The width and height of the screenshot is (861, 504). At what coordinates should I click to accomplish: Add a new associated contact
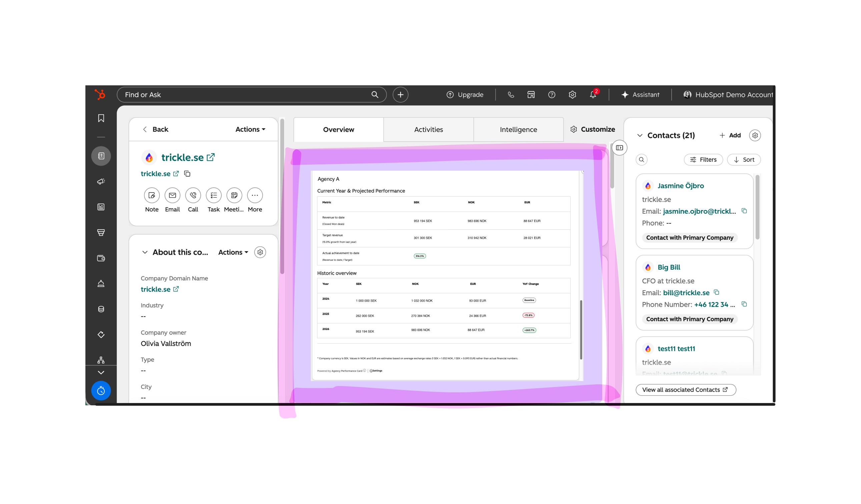point(730,136)
